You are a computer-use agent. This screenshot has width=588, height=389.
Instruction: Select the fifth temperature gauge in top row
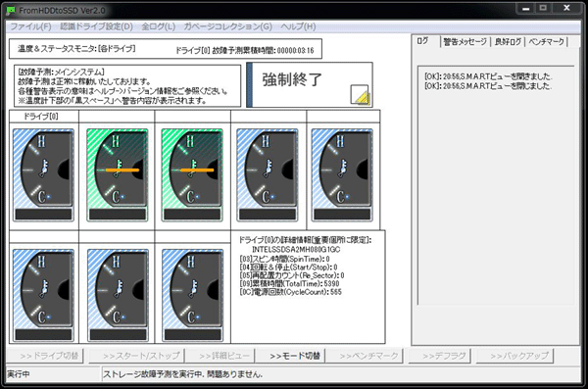coord(342,174)
